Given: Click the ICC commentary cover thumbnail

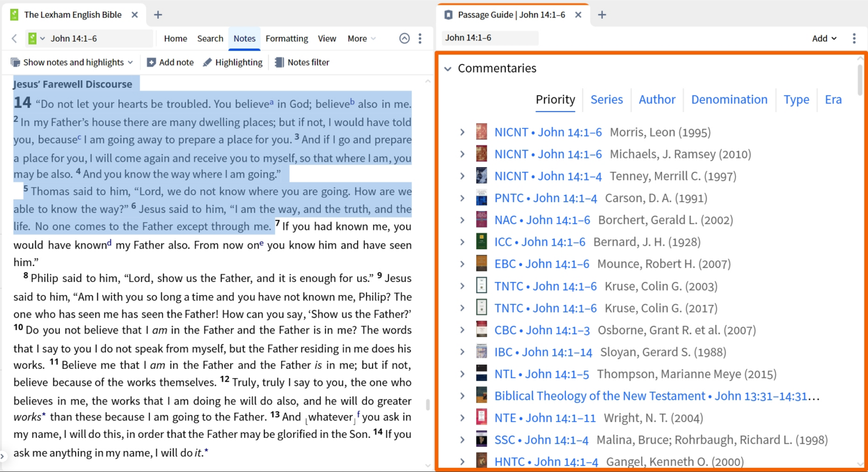Looking at the screenshot, I should (x=481, y=241).
